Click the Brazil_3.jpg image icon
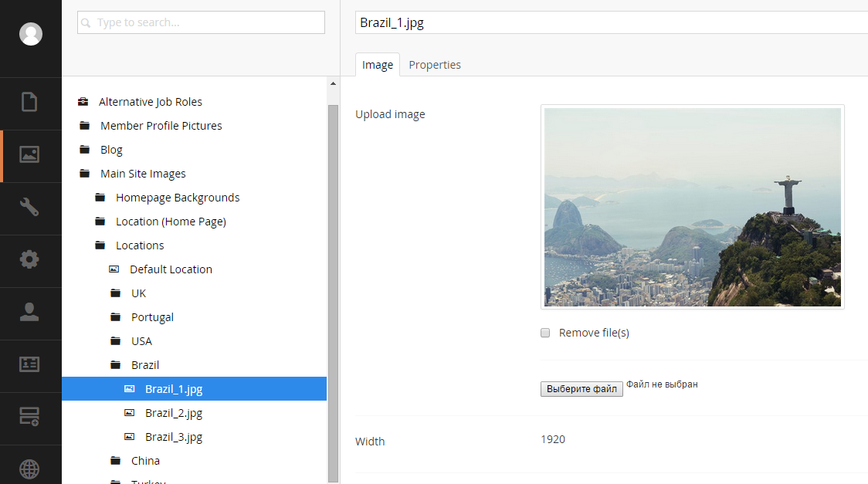The image size is (868, 484). [x=130, y=436]
